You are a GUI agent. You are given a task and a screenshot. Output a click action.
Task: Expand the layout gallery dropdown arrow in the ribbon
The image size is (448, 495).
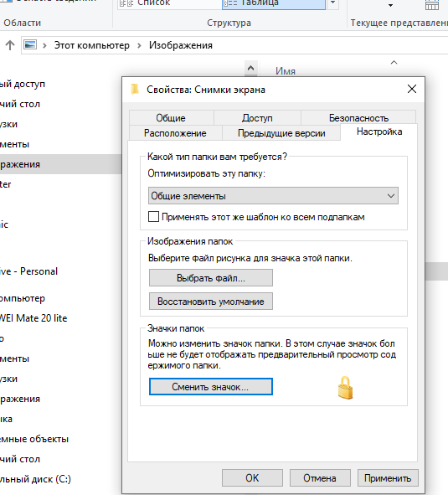tap(332, 3)
